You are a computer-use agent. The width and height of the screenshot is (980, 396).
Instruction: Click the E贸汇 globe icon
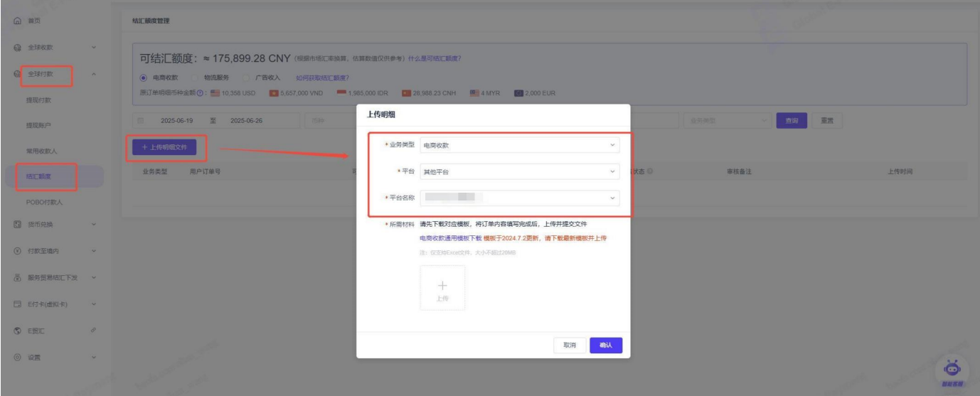(16, 331)
